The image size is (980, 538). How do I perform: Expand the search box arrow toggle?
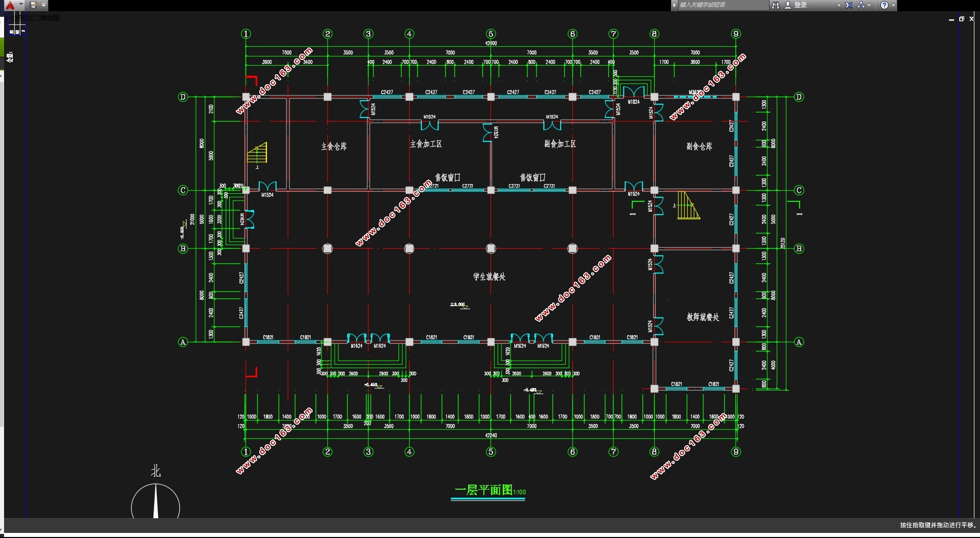click(x=675, y=5)
